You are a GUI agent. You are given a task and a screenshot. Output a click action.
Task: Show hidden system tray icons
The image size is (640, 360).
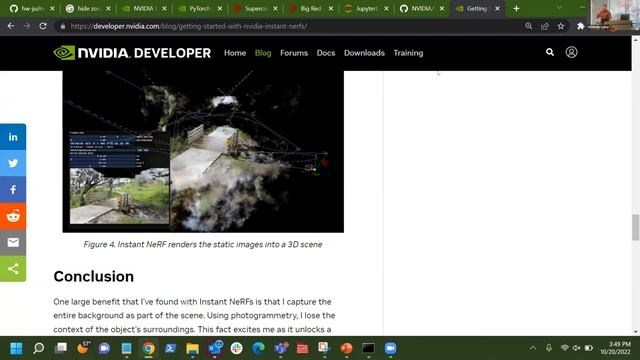click(x=533, y=348)
